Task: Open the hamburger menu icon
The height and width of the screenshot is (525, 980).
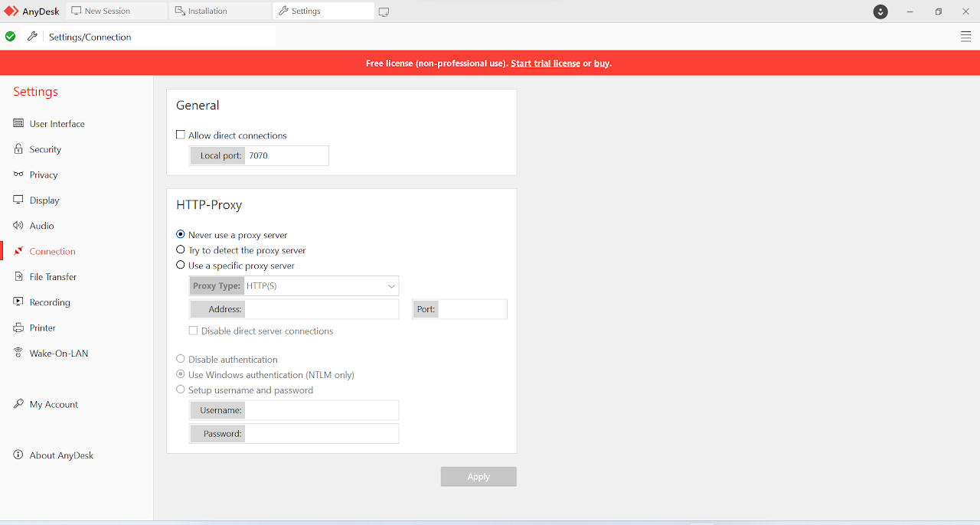Action: tap(965, 37)
